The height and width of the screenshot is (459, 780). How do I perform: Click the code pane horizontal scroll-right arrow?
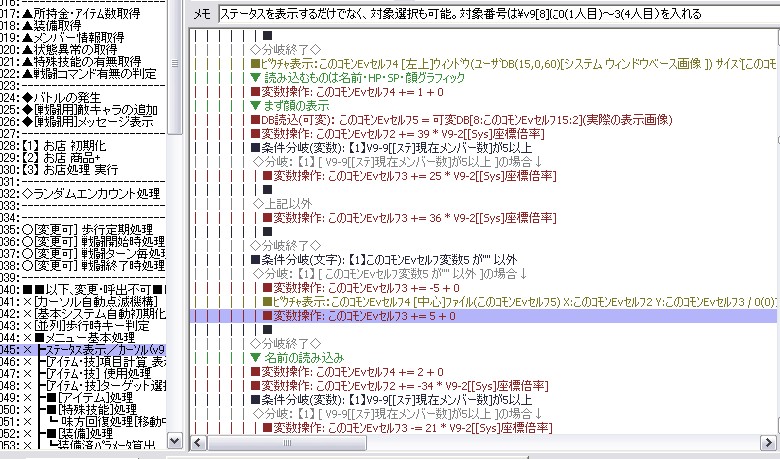coord(767,443)
